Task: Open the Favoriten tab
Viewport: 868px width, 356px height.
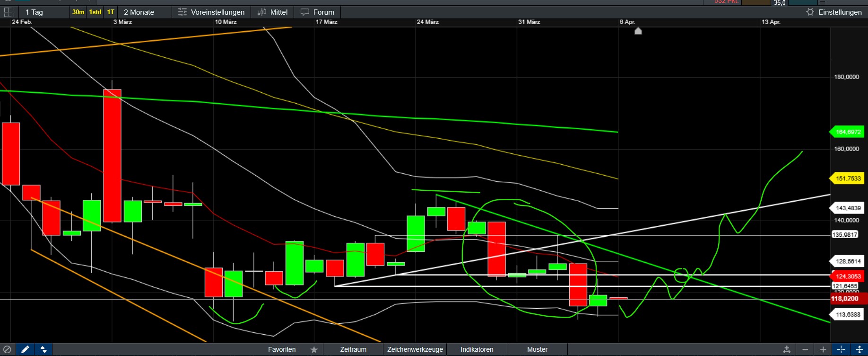Action: [x=282, y=349]
